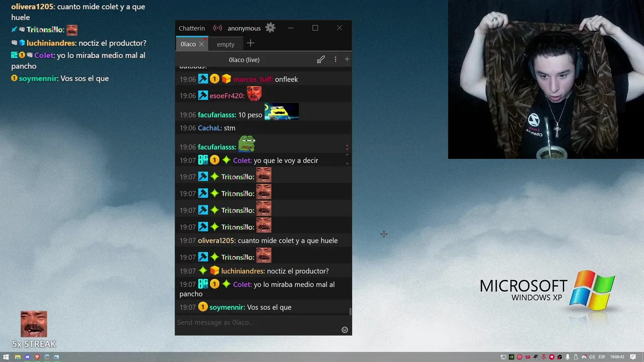Click green sparkle badge beside luchiniandres
The height and width of the screenshot is (362, 644).
pos(203,270)
